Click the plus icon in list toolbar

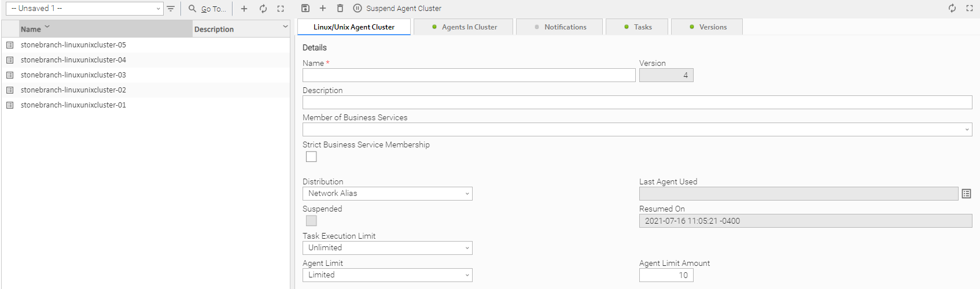(x=244, y=9)
